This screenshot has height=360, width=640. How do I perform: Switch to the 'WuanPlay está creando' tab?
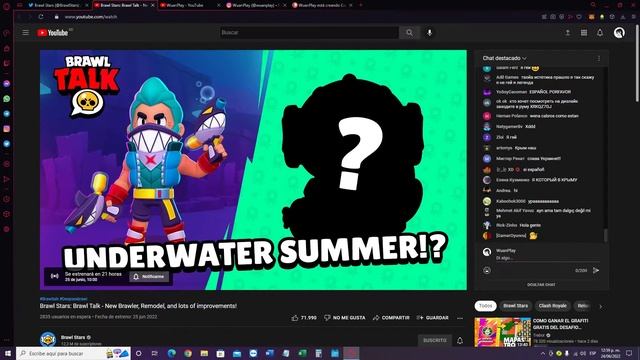(x=321, y=5)
